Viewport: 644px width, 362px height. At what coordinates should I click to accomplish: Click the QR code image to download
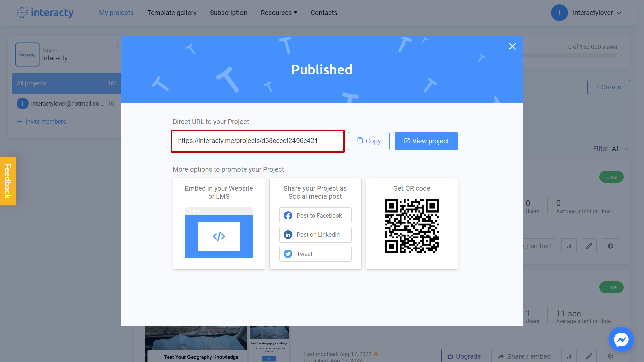coord(411,226)
